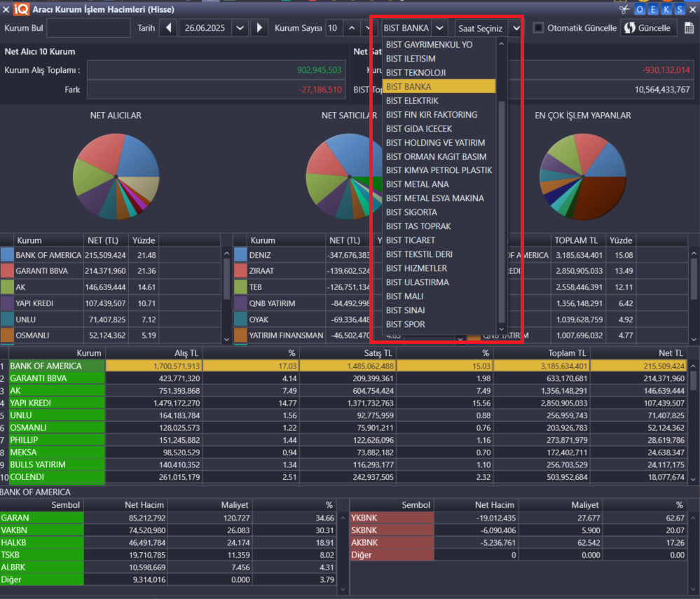
Task: Open the date picker dropdown arrow
Action: tap(240, 28)
